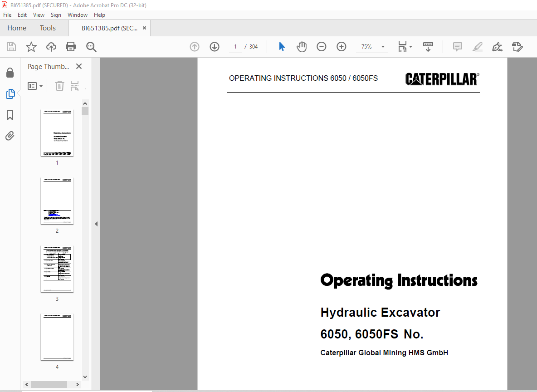Select the Highlight text tool
This screenshot has height=392, width=537.
(x=478, y=47)
